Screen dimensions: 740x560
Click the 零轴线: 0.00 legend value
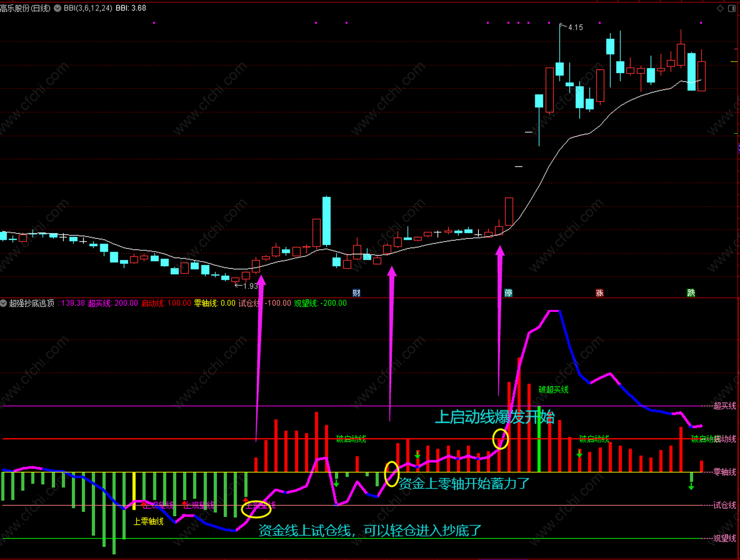[215, 303]
